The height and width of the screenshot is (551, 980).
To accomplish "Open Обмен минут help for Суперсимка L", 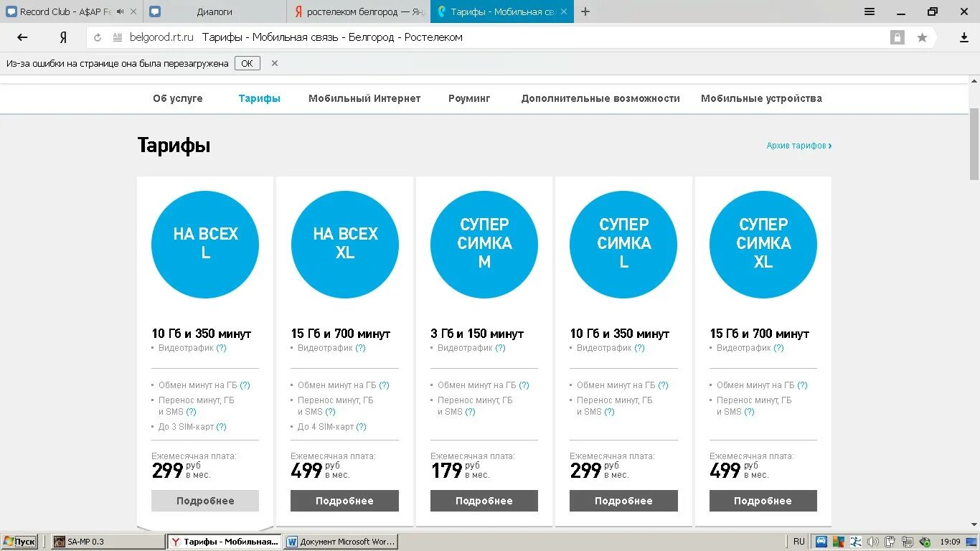I will point(663,385).
